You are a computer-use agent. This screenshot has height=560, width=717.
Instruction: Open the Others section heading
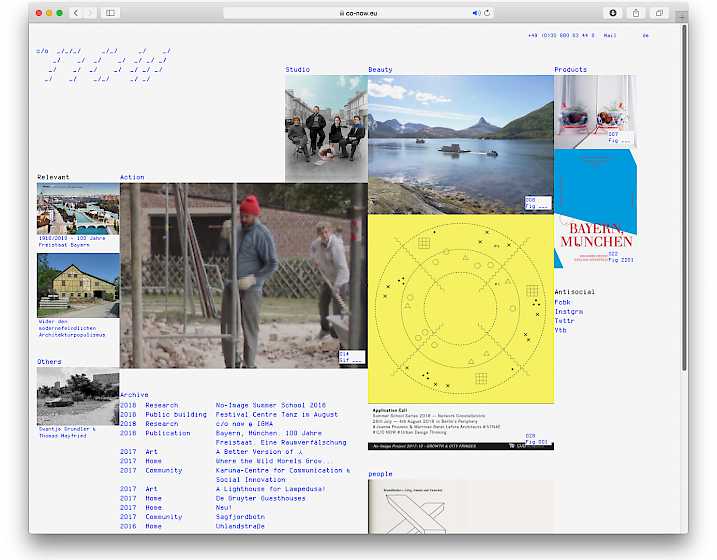click(x=49, y=362)
